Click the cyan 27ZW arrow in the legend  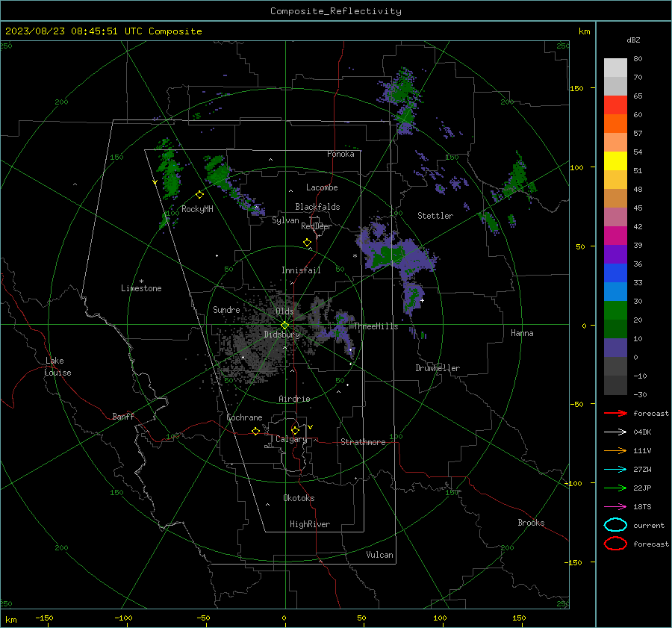point(615,470)
